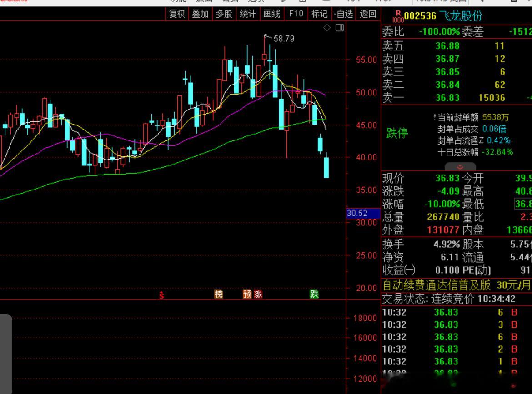532x394 pixels.
Task: Click the last cyan candlestick near 40.00
Action: tap(326, 165)
